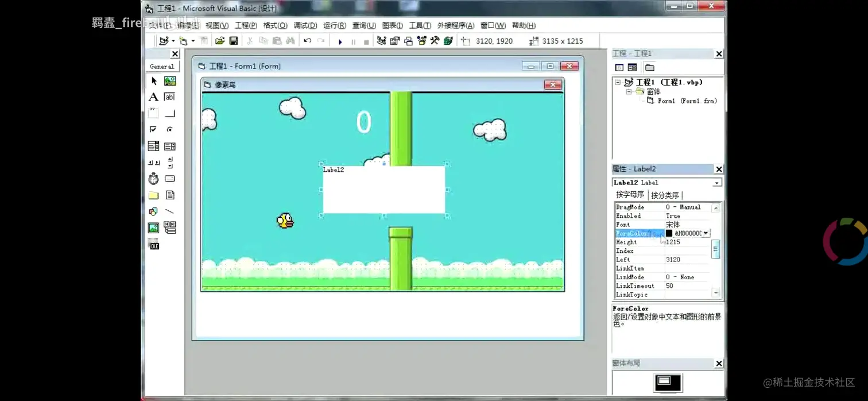Select the Line control tool
This screenshot has width=868, height=401.
pyautogui.click(x=170, y=211)
